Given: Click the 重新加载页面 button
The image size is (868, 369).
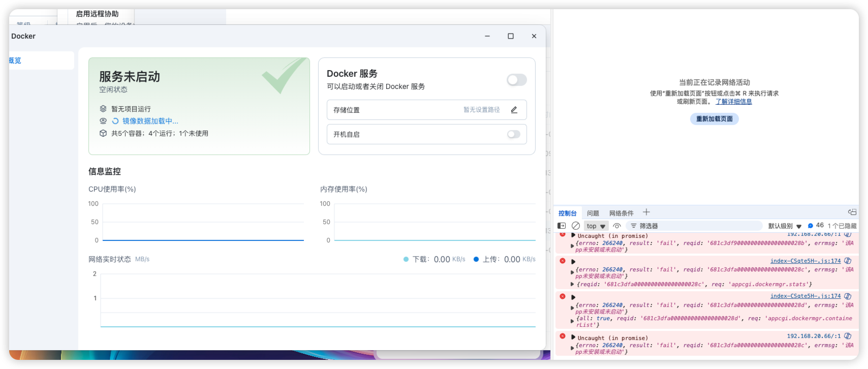Looking at the screenshot, I should [x=714, y=119].
